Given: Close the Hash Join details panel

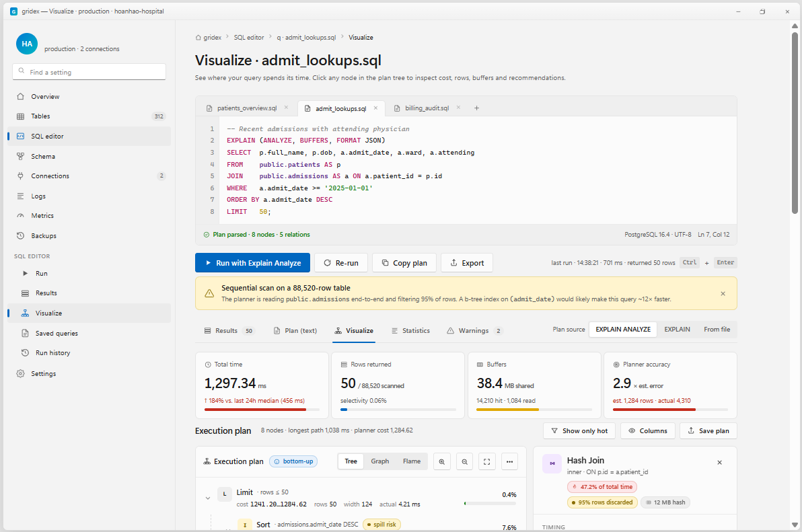Looking at the screenshot, I should (720, 463).
